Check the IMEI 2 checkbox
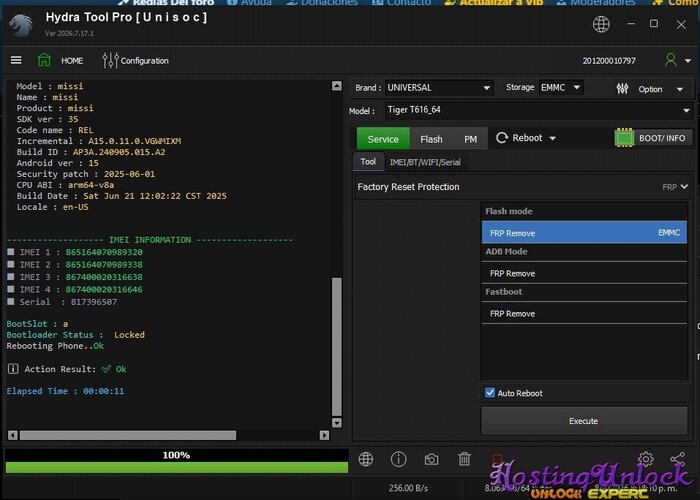700x500 pixels. 11,265
